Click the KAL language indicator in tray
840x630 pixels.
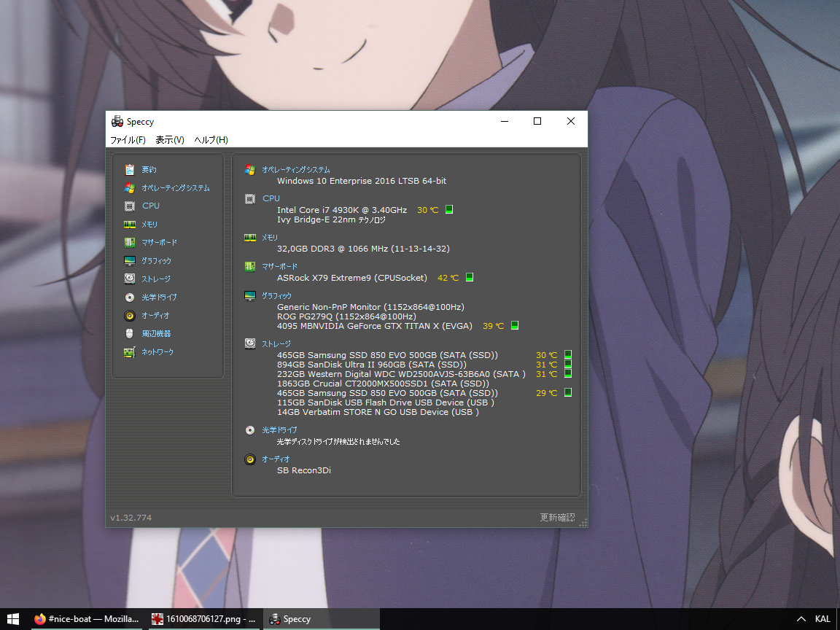tap(822, 619)
